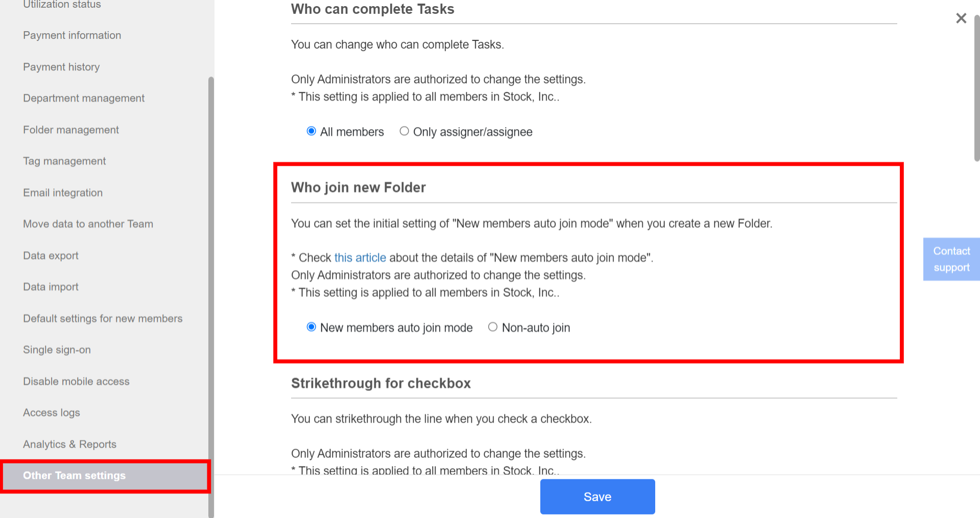Open Disable mobile access settings
Image resolution: width=980 pixels, height=518 pixels.
[x=76, y=381]
